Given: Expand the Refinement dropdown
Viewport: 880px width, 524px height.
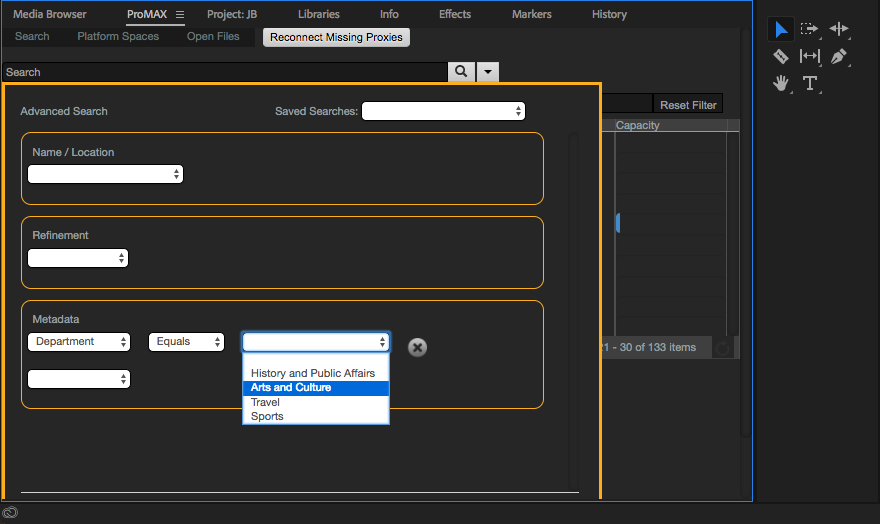Looking at the screenshot, I should coord(78,258).
